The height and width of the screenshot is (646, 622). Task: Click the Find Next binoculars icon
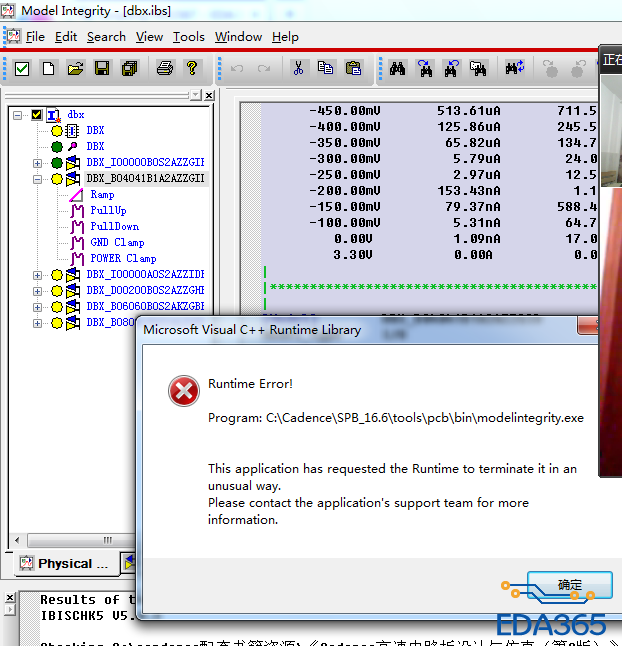point(425,68)
